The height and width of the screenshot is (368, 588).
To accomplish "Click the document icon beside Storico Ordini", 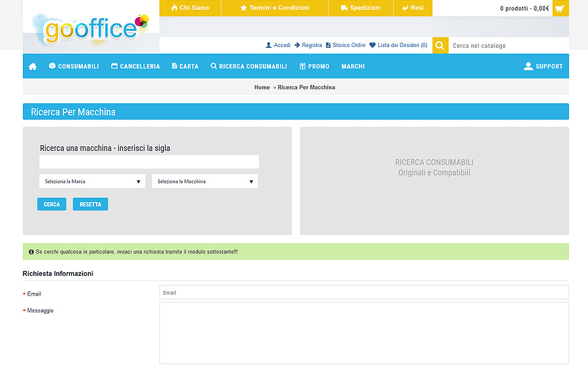I will tap(328, 45).
